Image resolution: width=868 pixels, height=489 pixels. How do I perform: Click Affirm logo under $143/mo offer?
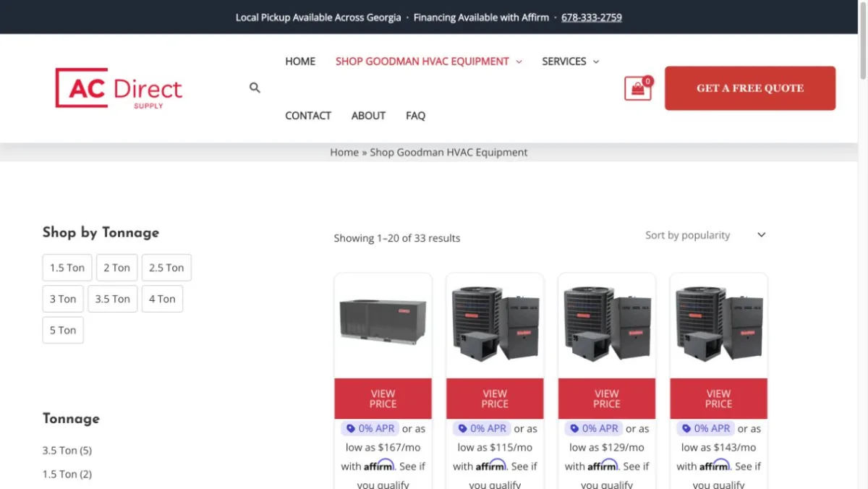[x=715, y=465]
